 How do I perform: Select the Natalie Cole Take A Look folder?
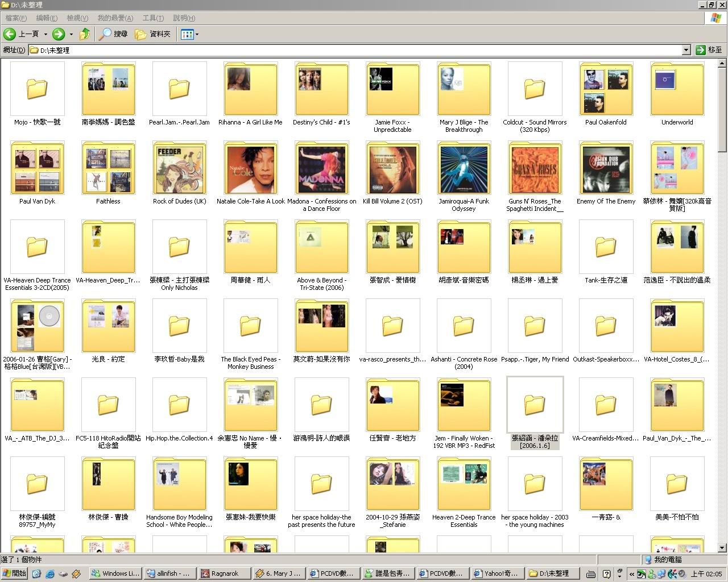coord(250,169)
